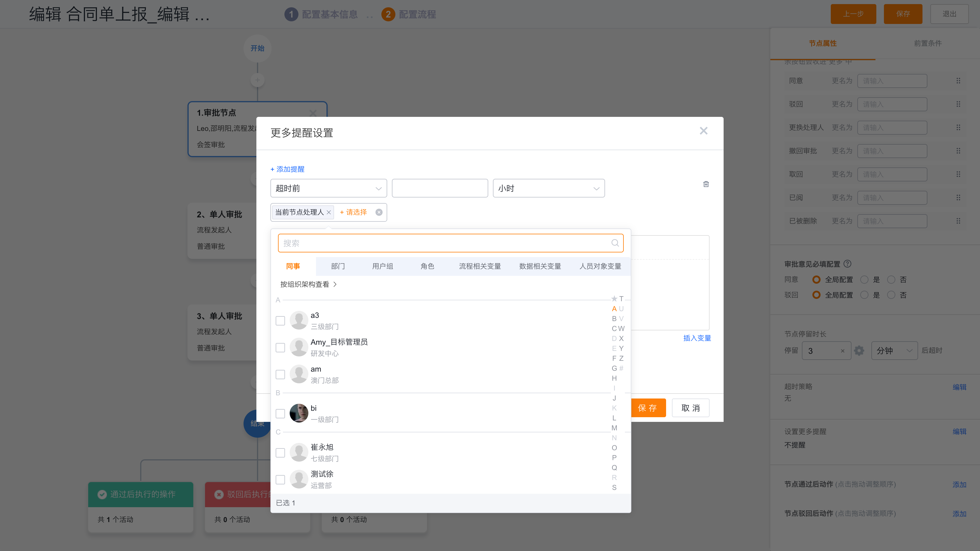Click 保存 in the reminder settings dialog
This screenshot has height=551, width=980.
click(x=648, y=408)
